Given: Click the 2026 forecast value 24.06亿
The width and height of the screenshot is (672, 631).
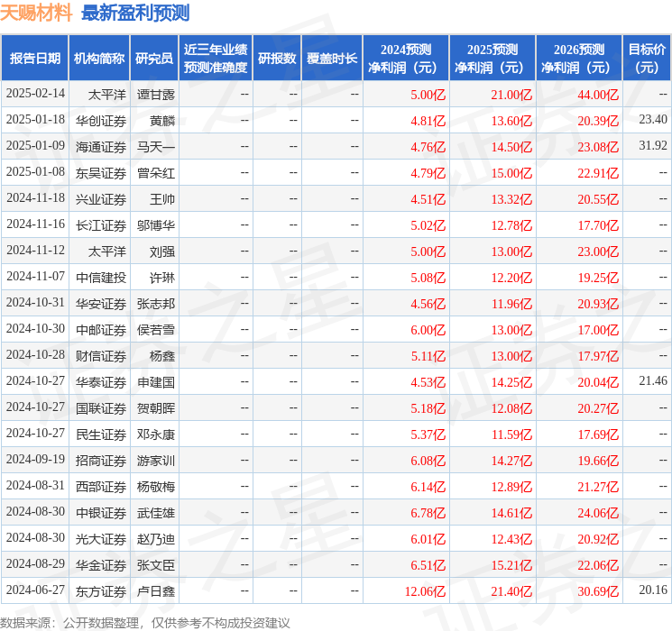Looking at the screenshot, I should pos(598,513).
